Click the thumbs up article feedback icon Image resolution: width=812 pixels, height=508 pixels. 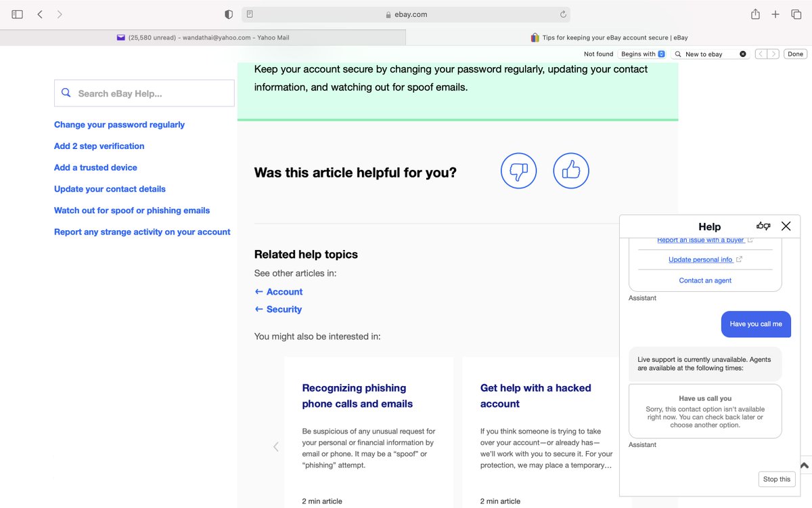(571, 171)
